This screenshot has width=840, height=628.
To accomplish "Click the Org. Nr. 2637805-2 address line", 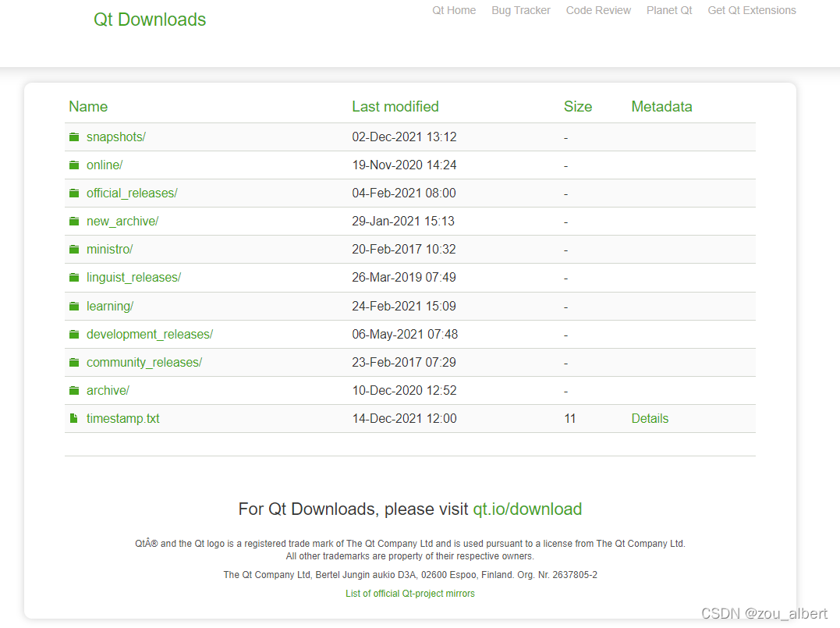I will click(409, 575).
